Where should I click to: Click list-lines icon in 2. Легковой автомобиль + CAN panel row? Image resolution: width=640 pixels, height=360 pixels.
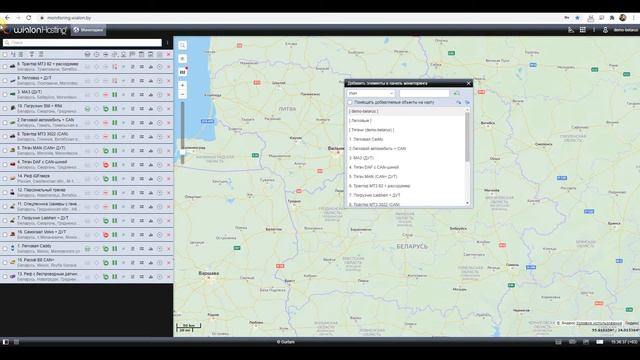coord(142,122)
